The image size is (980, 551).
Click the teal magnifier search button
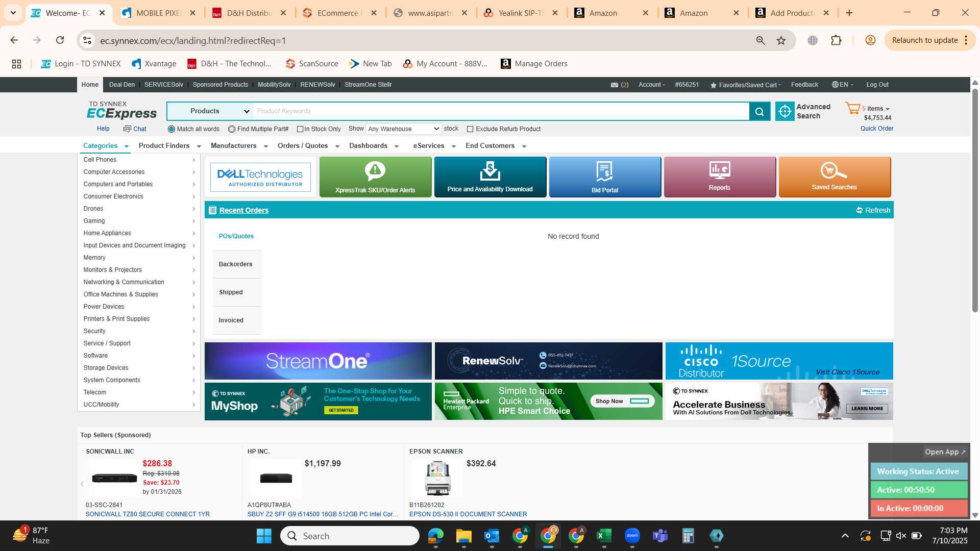pyautogui.click(x=759, y=111)
